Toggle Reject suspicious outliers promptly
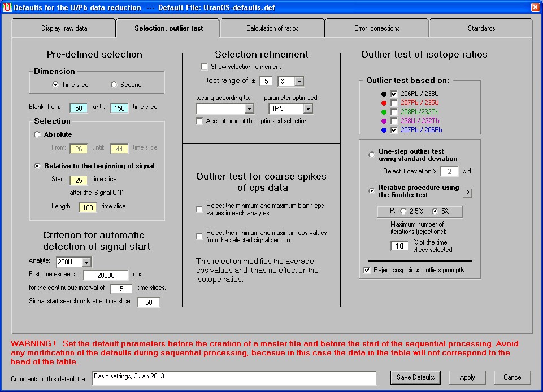This screenshot has width=543, height=392. click(367, 270)
